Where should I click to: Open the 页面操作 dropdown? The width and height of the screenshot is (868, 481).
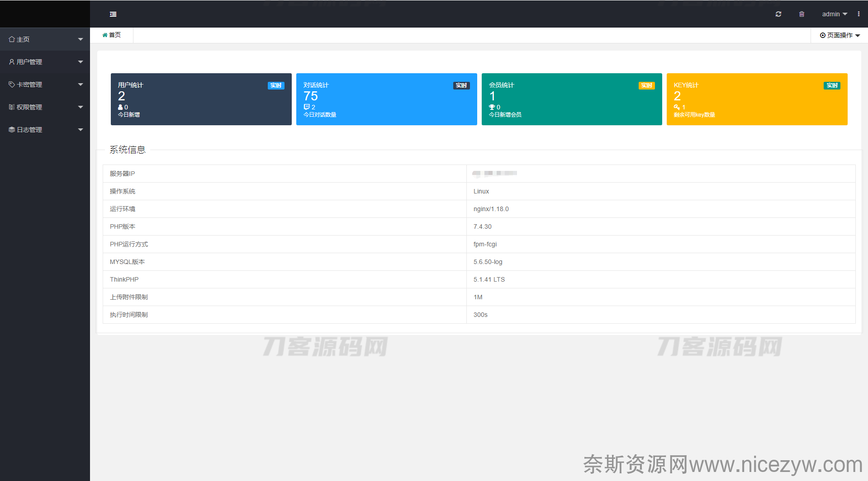tap(840, 35)
